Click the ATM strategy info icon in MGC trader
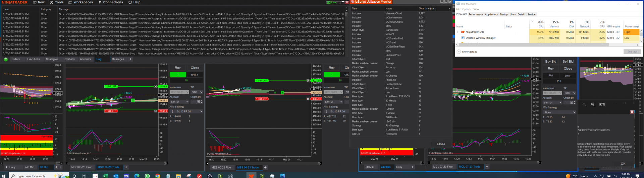Viewport: 644px width, 178px height. 172,111
